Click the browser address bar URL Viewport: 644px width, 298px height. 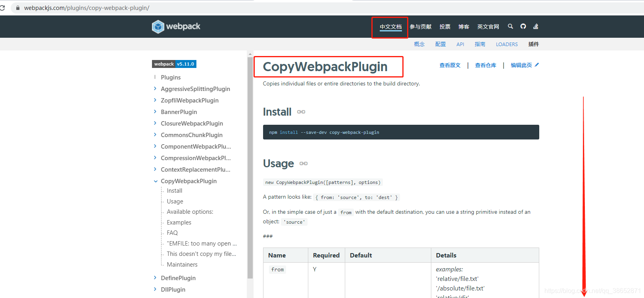coord(87,8)
